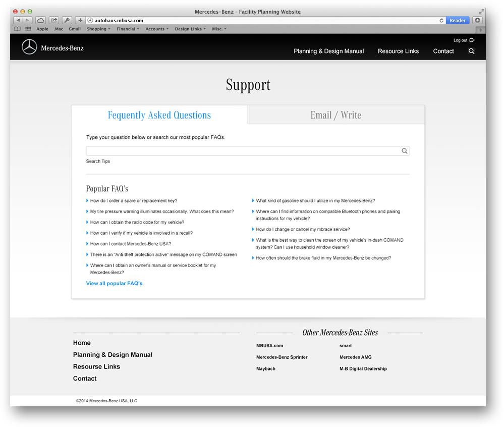Viewport: 504px width, 427px height.
Task: Open Resource Links in header navigation
Action: 398,51
